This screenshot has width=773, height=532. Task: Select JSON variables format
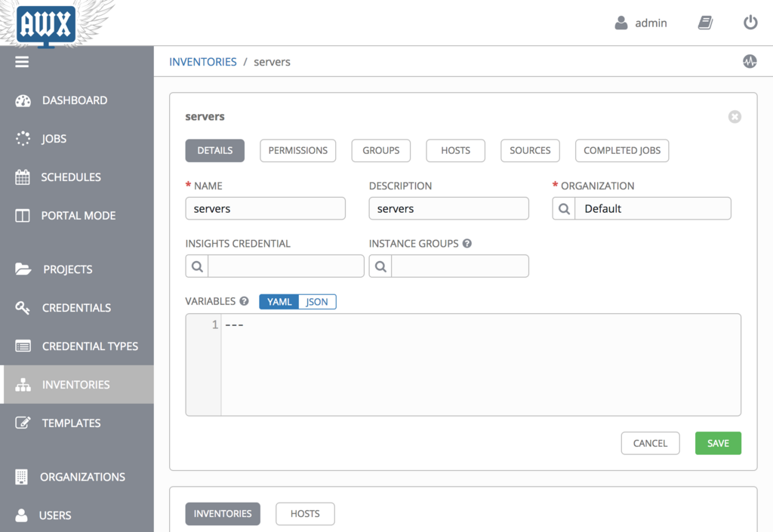[x=317, y=302]
